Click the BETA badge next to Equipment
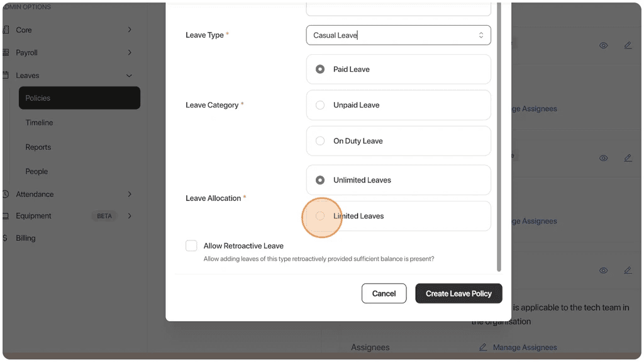 pos(104,216)
